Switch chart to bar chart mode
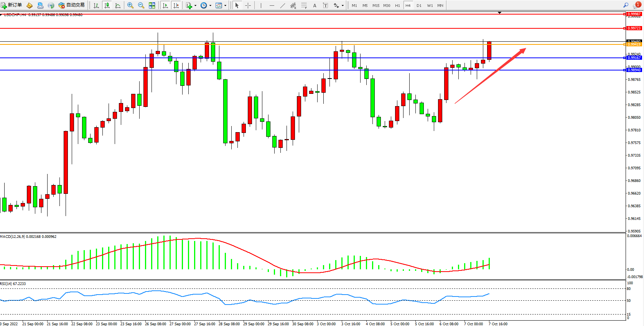Viewport: 644px width, 326px height. tap(96, 5)
